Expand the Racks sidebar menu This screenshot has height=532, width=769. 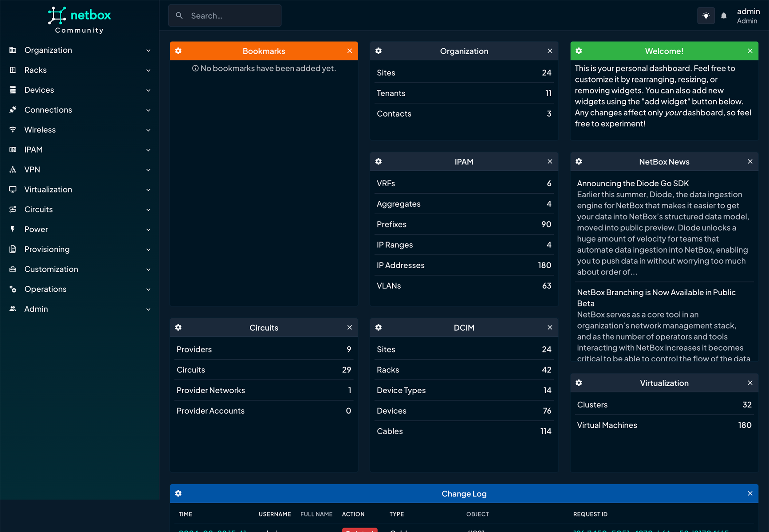click(x=80, y=70)
